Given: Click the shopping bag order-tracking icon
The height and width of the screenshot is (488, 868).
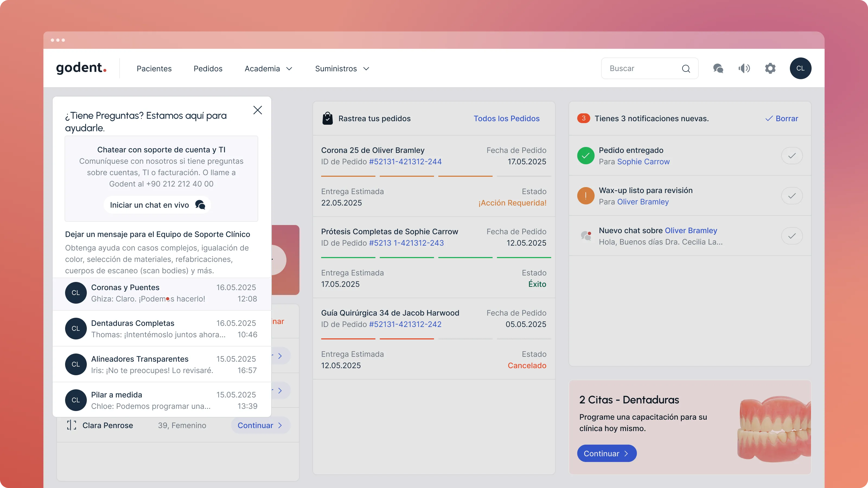Looking at the screenshot, I should point(327,118).
